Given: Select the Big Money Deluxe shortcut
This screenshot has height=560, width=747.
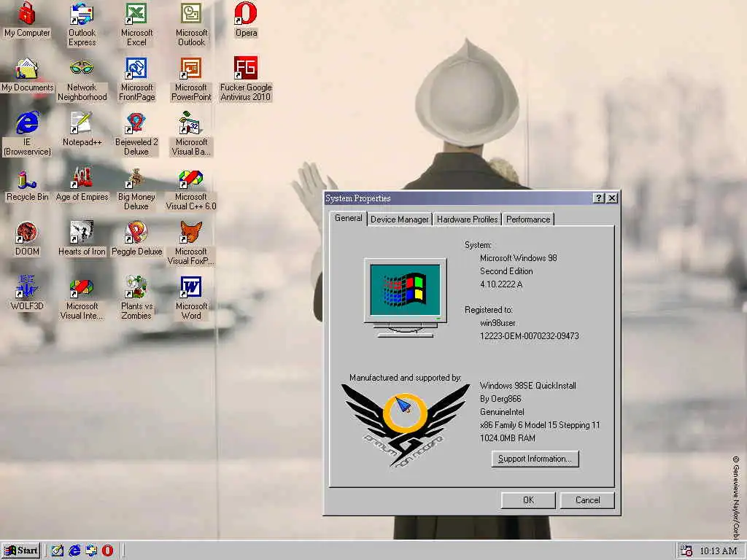Looking at the screenshot, I should pos(136,189).
